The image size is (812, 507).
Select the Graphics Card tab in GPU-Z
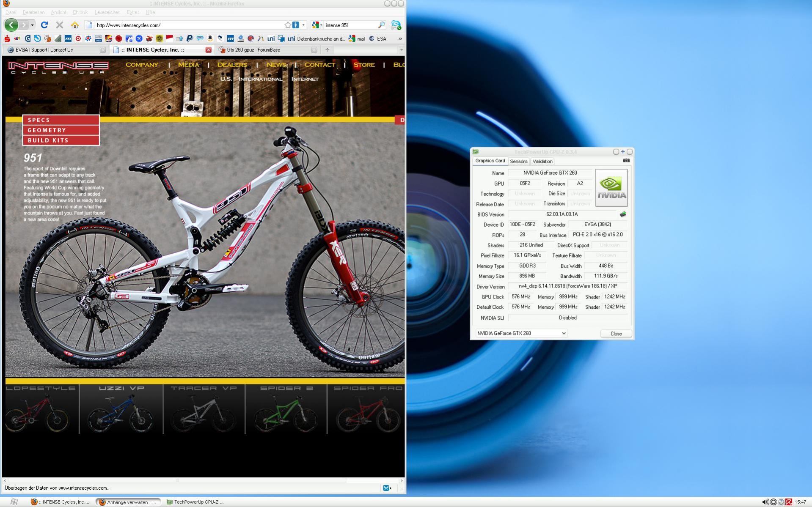(490, 161)
